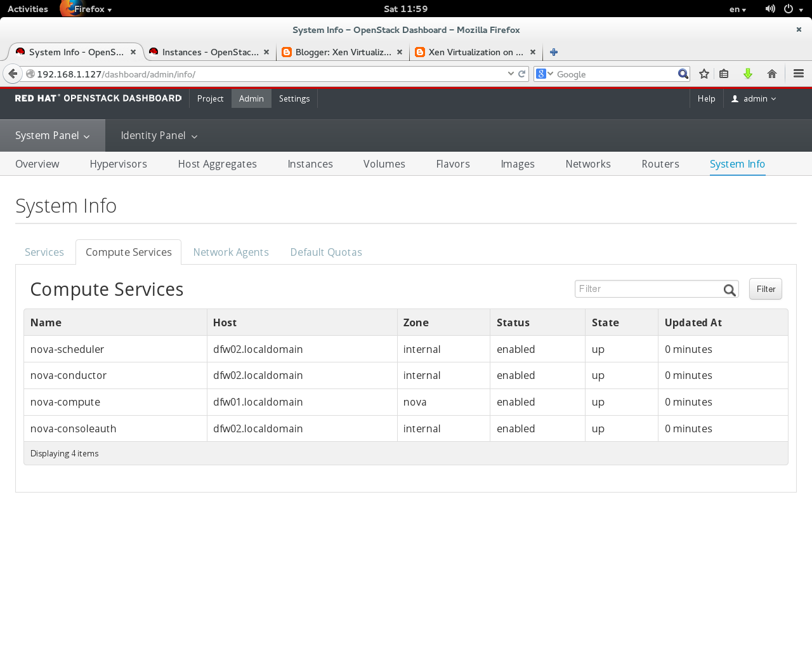Switch to the Default Quotas tab

(x=326, y=252)
